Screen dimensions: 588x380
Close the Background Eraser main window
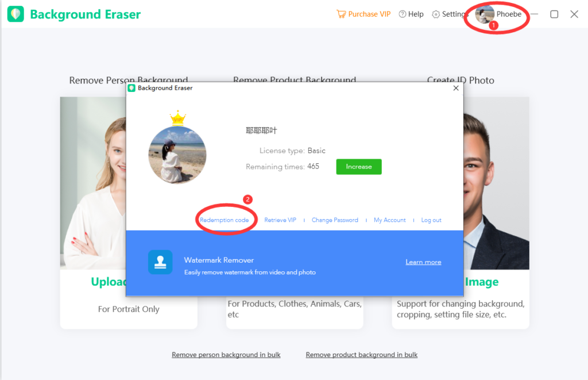click(x=574, y=14)
